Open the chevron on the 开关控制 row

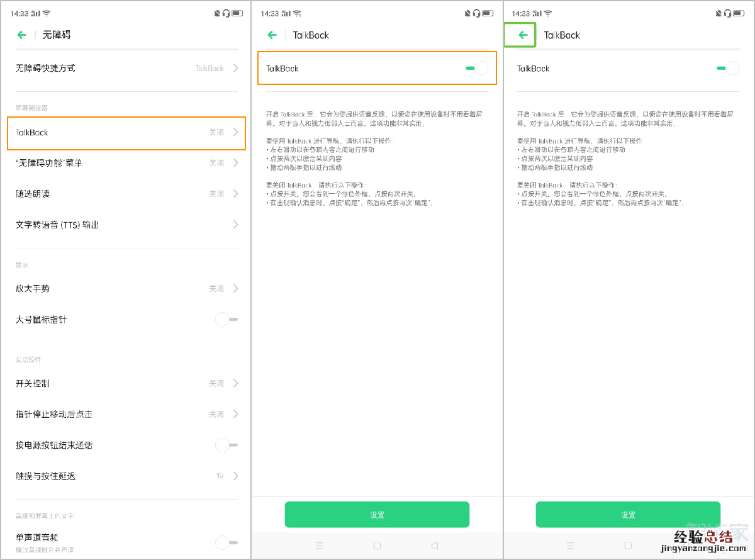[235, 383]
